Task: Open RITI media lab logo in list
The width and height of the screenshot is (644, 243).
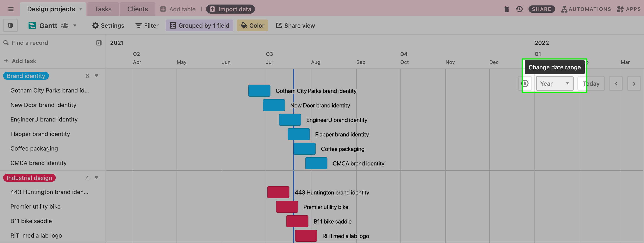Action: tap(36, 236)
